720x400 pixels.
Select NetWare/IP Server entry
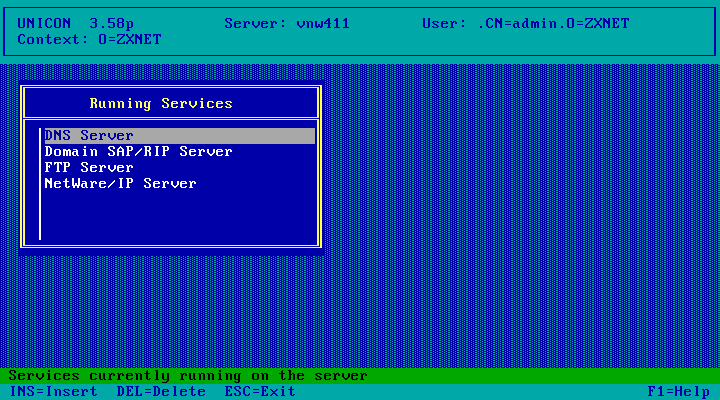pos(120,184)
